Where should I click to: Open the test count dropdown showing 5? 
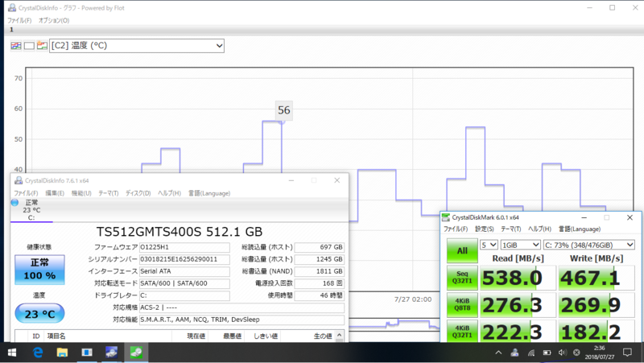tap(489, 245)
